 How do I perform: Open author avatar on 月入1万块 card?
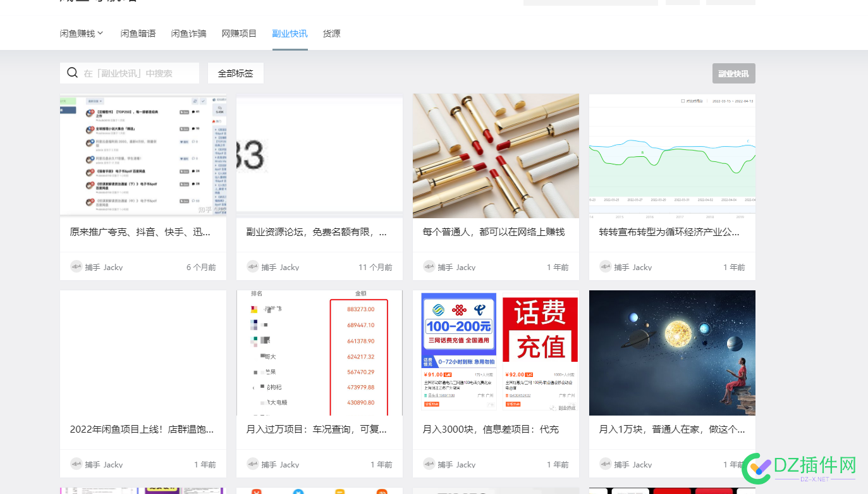click(606, 464)
